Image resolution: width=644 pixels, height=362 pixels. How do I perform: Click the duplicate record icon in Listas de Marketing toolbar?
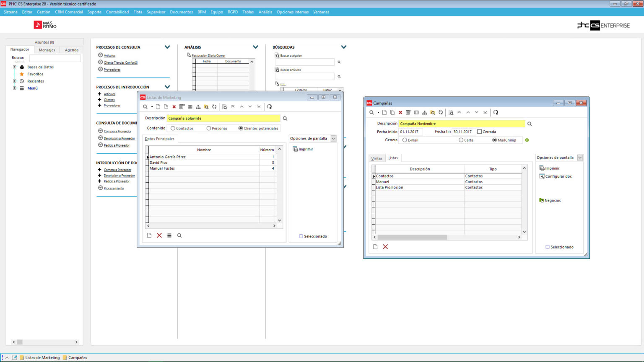[166, 107]
